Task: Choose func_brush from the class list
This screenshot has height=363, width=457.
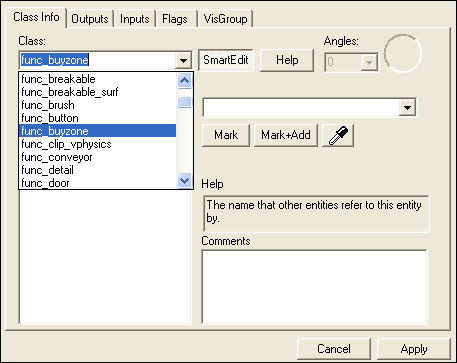Action: (98, 105)
